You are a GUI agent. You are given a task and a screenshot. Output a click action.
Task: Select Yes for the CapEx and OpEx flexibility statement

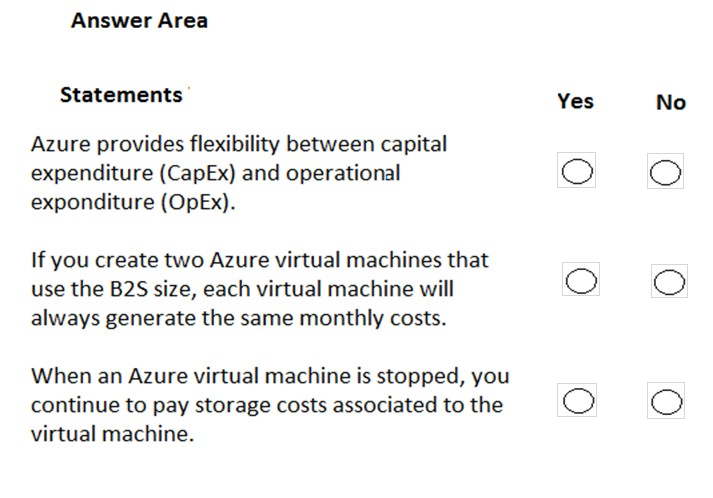click(578, 173)
